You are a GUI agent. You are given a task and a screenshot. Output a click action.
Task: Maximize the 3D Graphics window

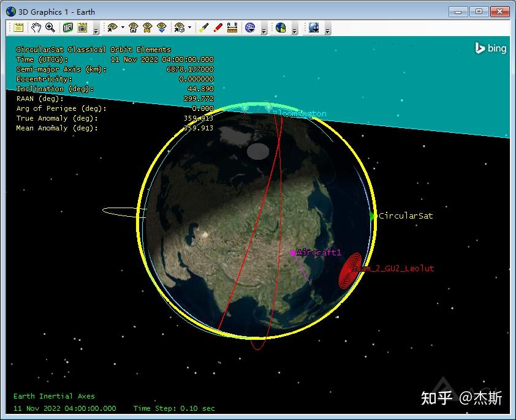click(479, 12)
